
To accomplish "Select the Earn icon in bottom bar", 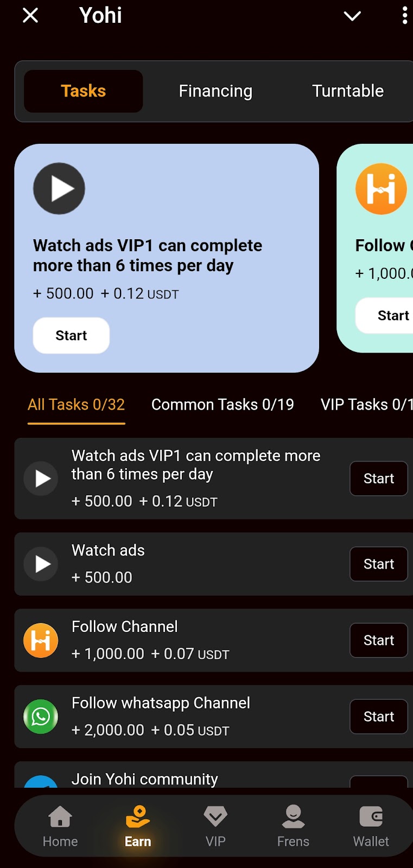I will click(x=138, y=816).
